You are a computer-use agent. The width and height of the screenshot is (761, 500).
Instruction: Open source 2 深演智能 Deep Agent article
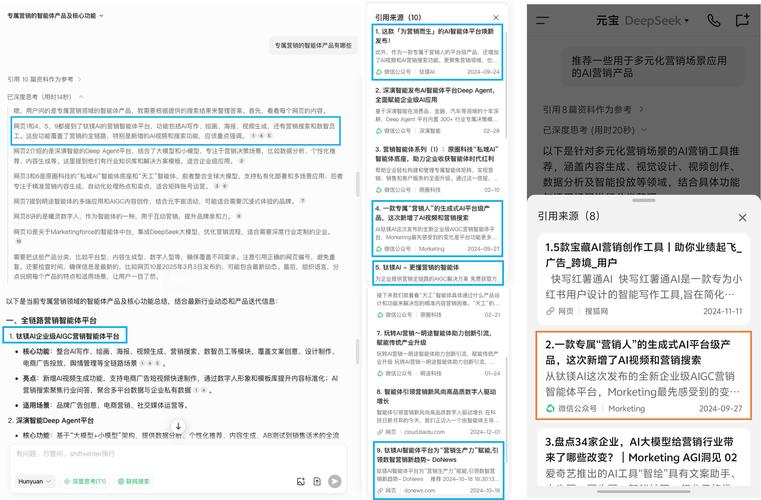click(x=438, y=105)
